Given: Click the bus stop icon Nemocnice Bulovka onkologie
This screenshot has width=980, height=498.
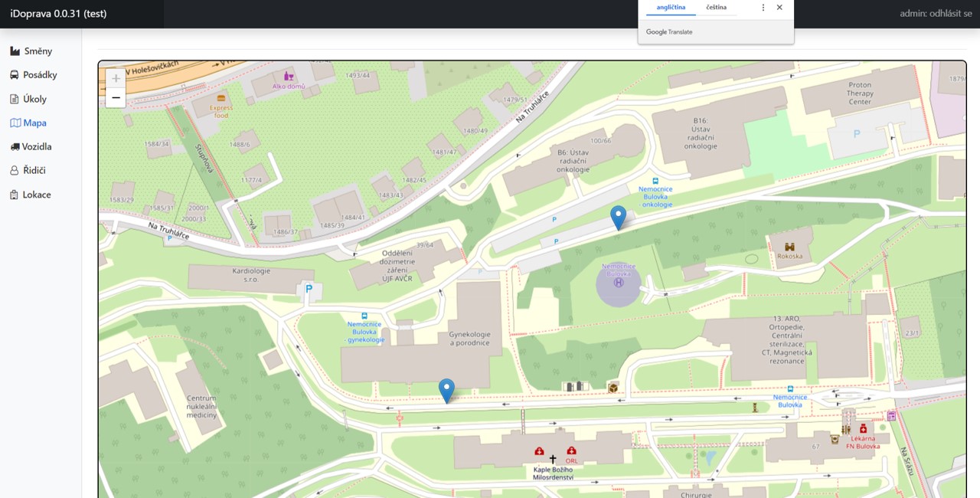Looking at the screenshot, I should click(655, 182).
